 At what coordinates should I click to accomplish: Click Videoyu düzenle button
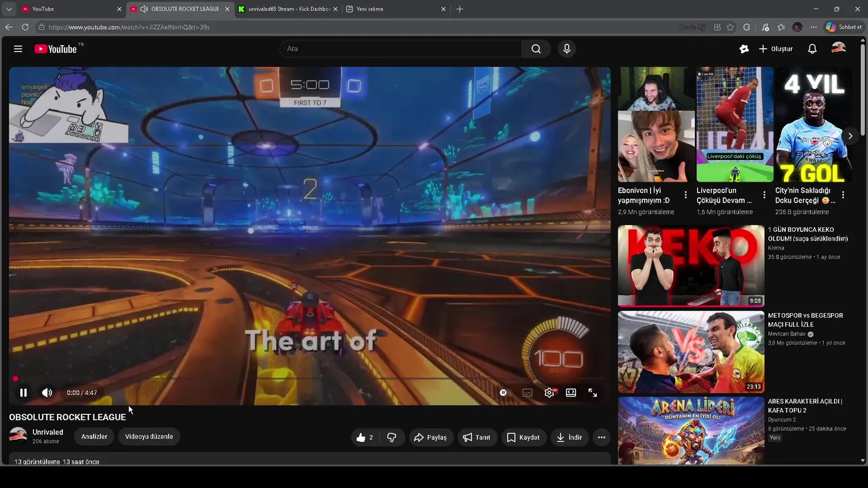149,436
